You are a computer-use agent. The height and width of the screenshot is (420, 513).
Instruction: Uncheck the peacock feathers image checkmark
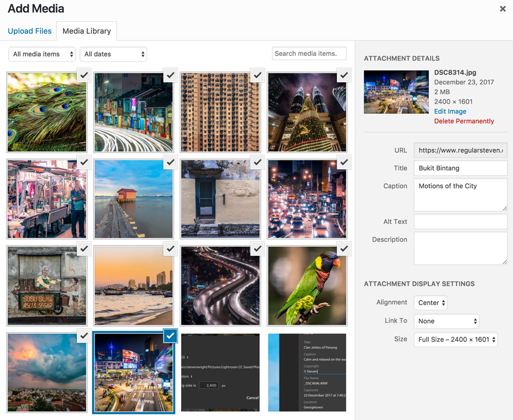pos(84,76)
